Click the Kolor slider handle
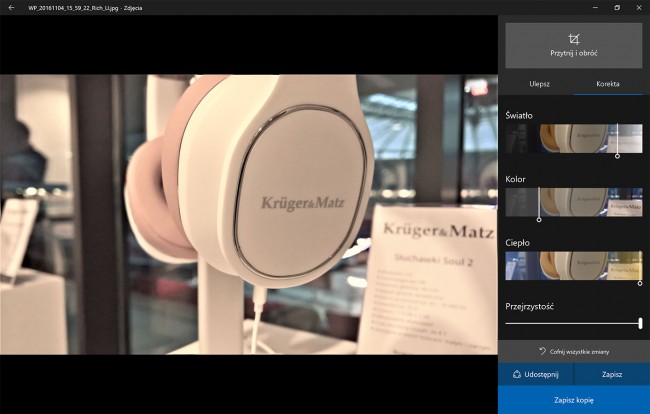 pos(539,220)
